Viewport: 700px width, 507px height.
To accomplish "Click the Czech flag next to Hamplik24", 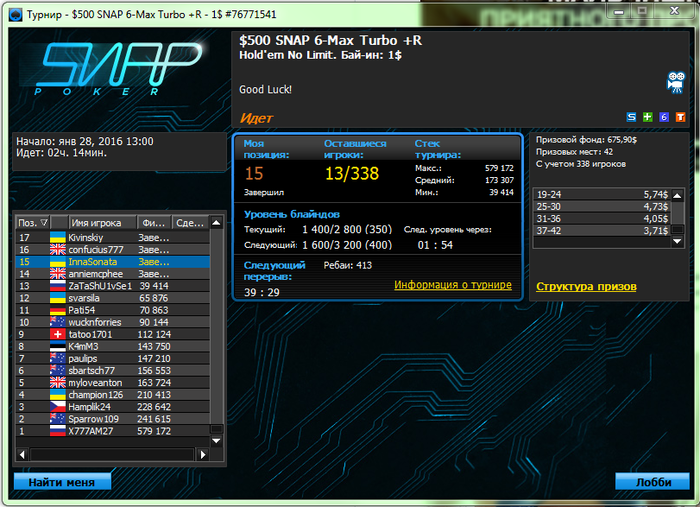I will (x=58, y=407).
